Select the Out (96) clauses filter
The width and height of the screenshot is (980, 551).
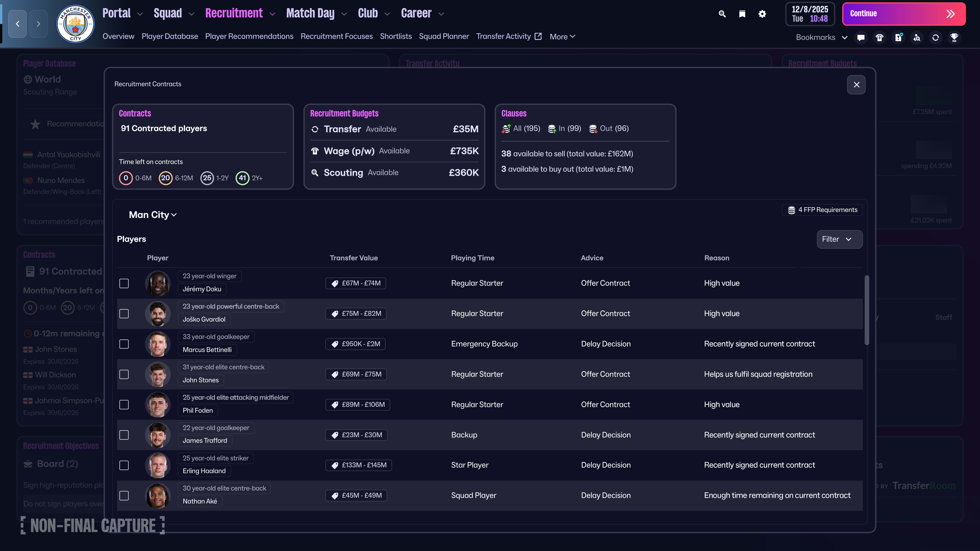(x=609, y=129)
